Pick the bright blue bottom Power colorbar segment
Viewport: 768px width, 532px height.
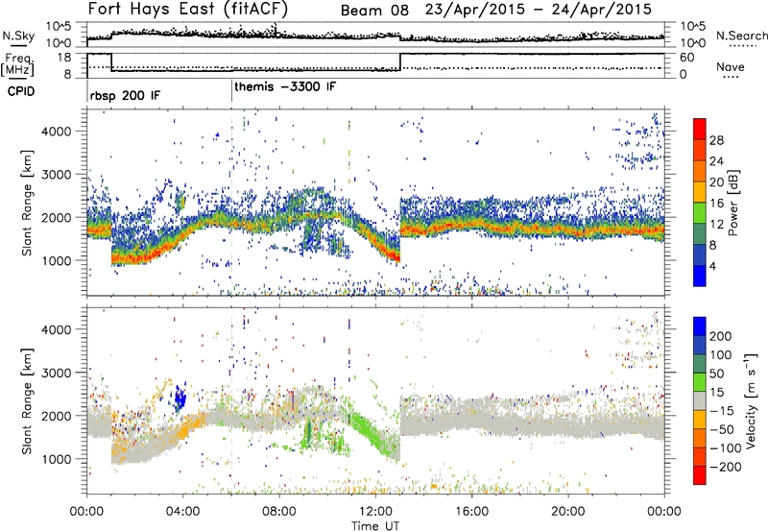pyautogui.click(x=700, y=276)
